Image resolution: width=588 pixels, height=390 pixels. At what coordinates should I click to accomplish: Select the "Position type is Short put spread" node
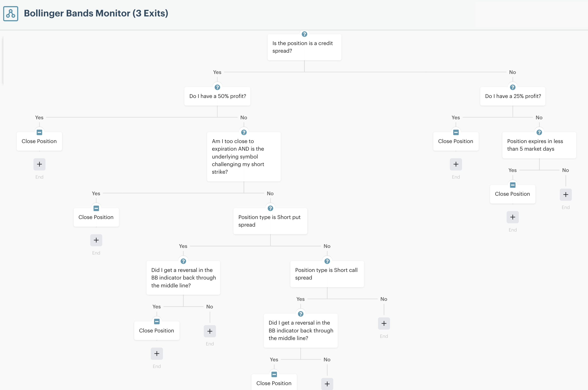270,221
